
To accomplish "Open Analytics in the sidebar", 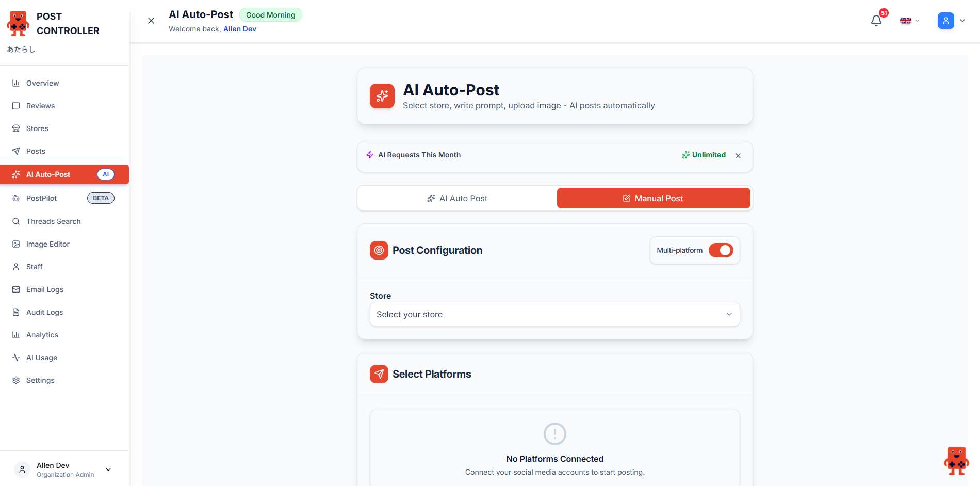I will [42, 335].
